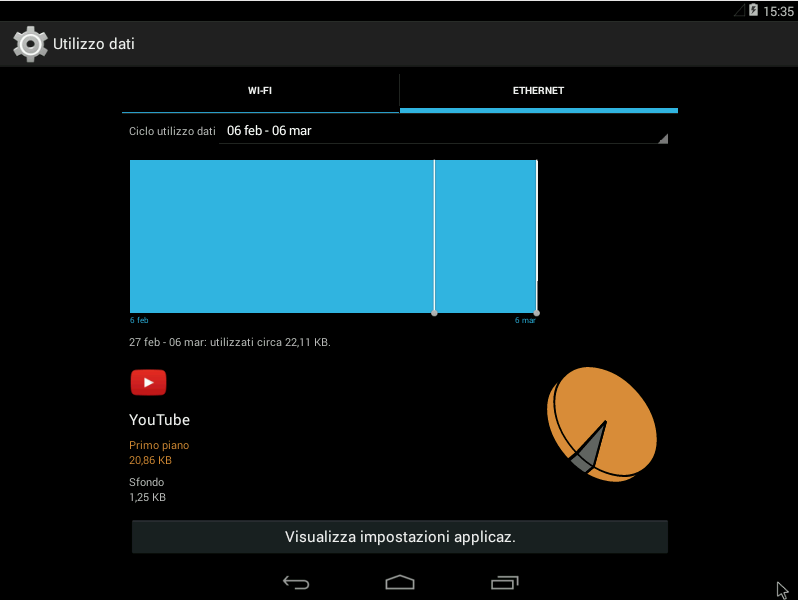Click the blue data usage chart
The image size is (798, 600).
click(x=333, y=236)
